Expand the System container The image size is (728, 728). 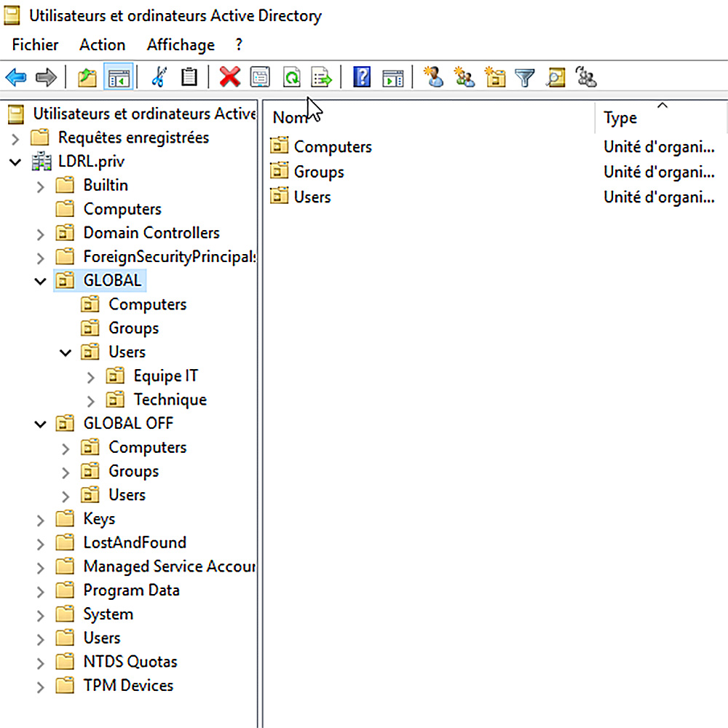[x=40, y=616]
